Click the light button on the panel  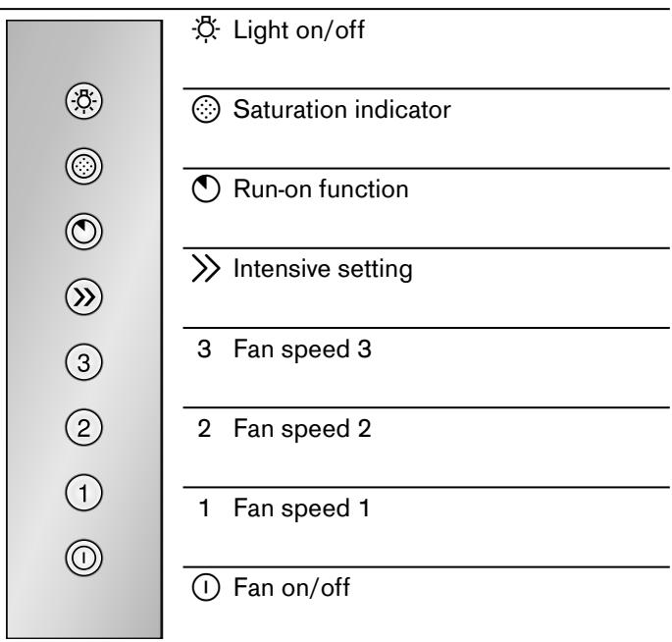pos(84,101)
